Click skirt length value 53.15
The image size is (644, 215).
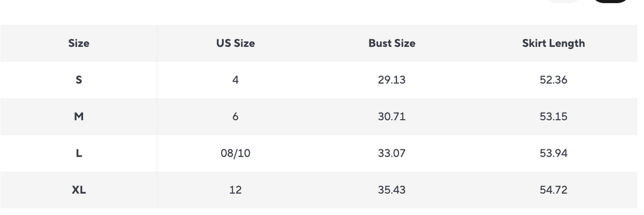coord(553,117)
